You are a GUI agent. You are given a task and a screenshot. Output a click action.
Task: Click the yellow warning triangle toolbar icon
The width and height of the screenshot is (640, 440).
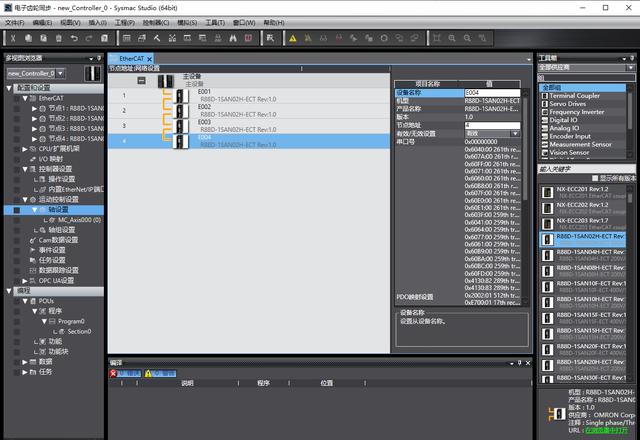[x=293, y=38]
